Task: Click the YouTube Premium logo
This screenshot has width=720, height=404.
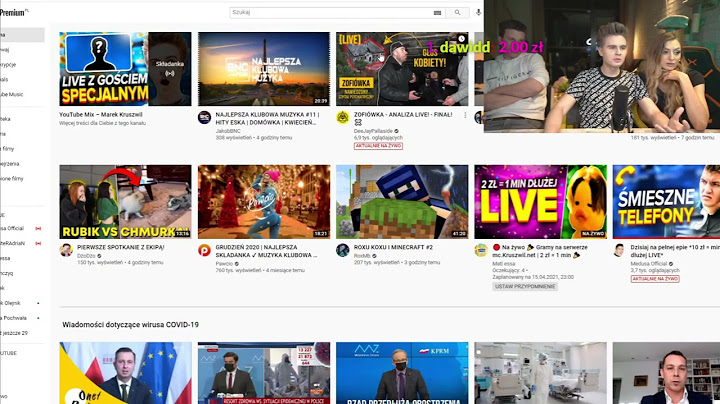Action: click(13, 13)
